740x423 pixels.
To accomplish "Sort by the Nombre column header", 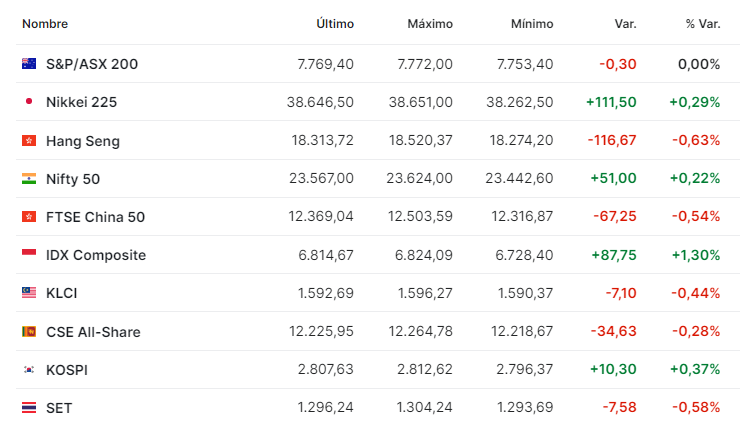I will [x=45, y=24].
